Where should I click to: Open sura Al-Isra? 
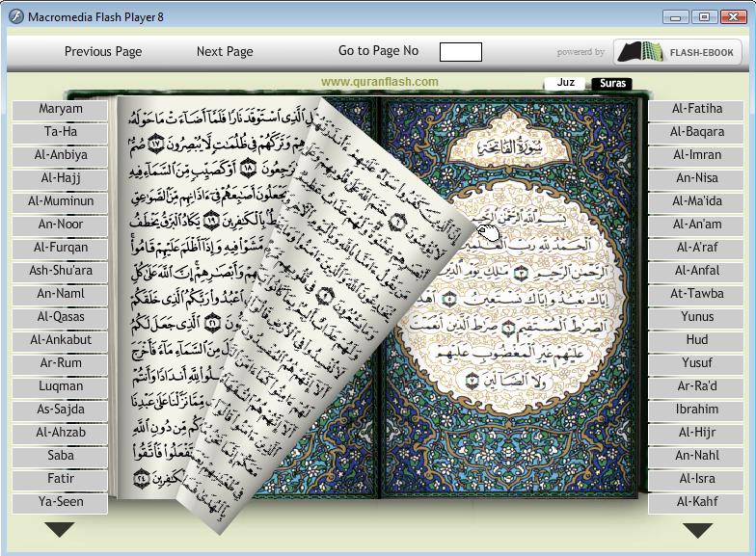696,480
